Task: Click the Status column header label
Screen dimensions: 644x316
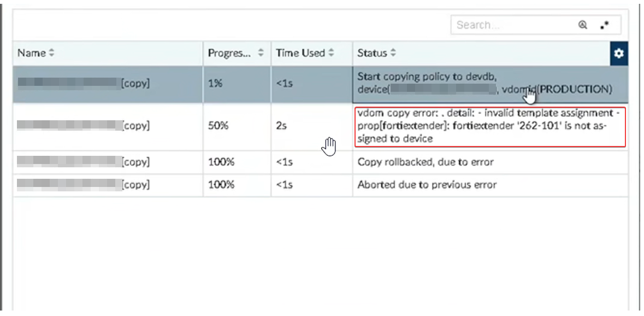Action: pos(372,53)
